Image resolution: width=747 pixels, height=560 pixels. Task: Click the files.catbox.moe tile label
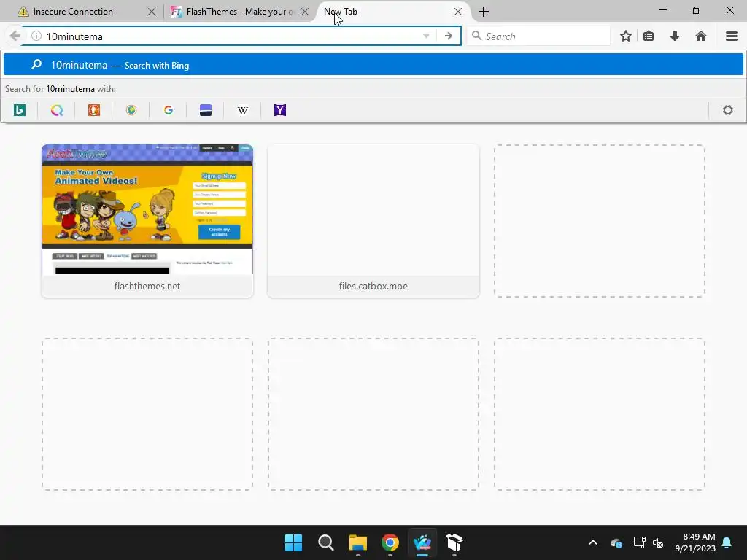pos(373,286)
